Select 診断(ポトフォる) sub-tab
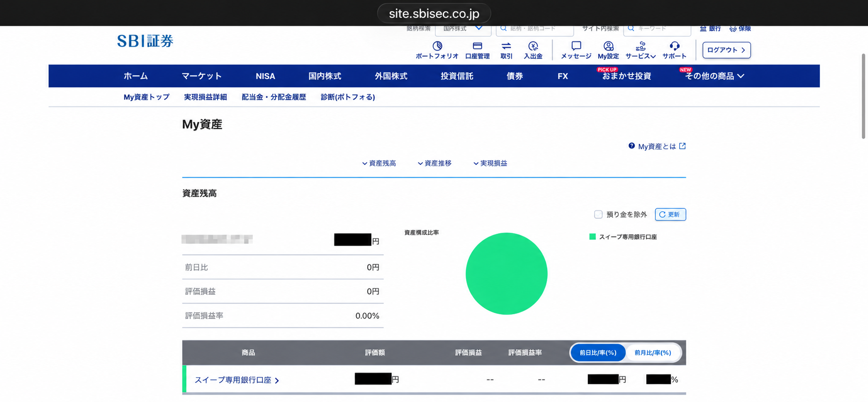Screen dimensions: 868x402 (x=348, y=97)
